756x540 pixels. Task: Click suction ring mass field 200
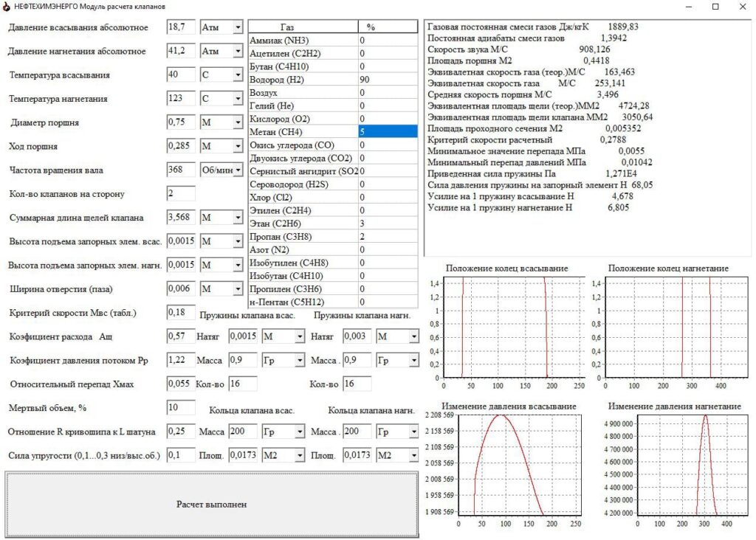point(243,431)
